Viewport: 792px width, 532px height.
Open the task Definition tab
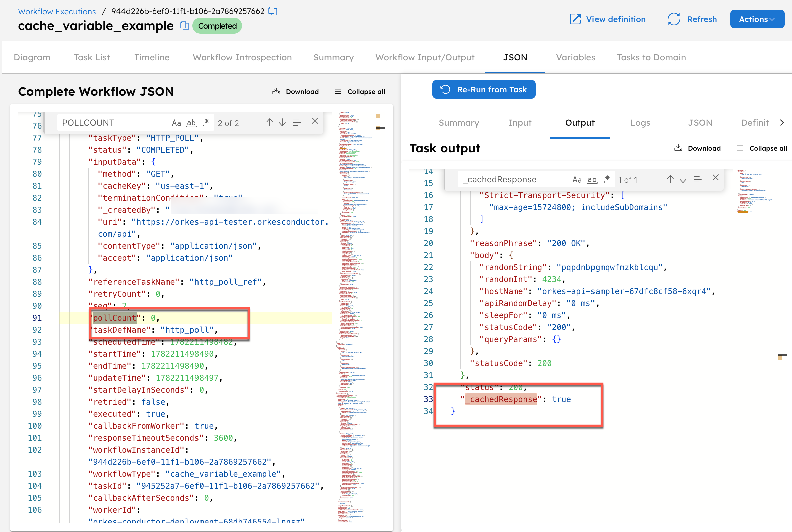point(755,123)
